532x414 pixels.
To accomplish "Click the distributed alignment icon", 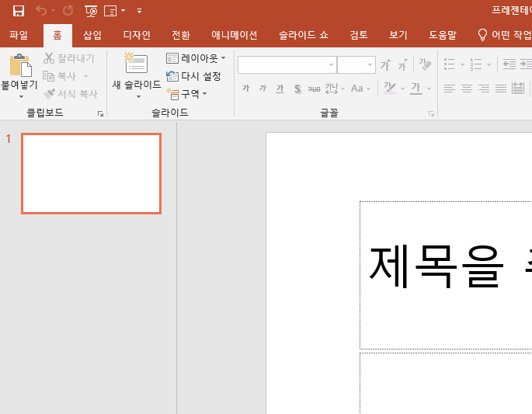I will (518, 89).
